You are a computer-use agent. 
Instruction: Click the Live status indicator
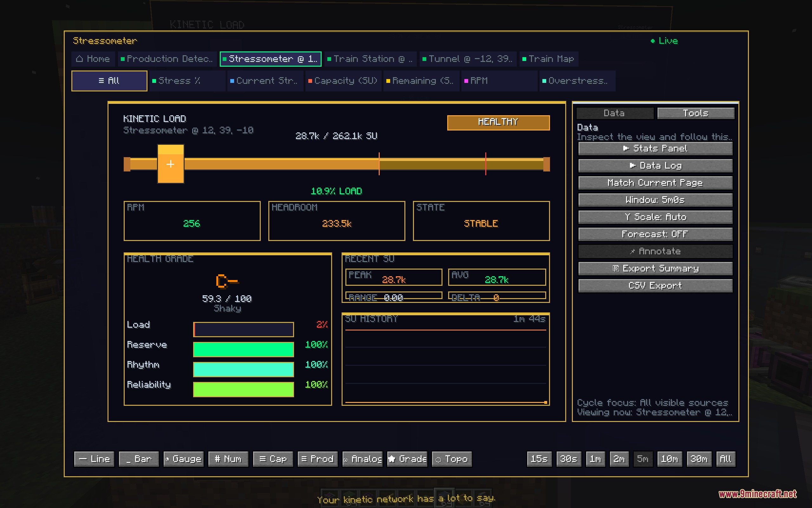pos(665,41)
